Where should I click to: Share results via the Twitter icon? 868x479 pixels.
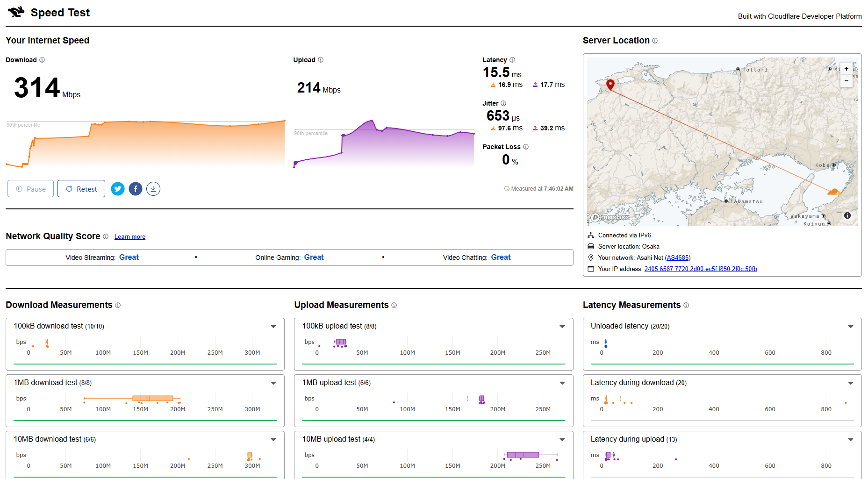[x=118, y=189]
